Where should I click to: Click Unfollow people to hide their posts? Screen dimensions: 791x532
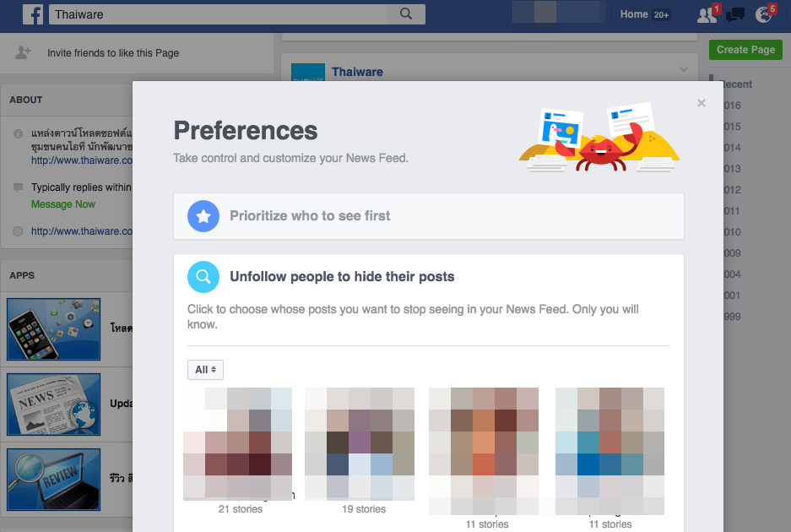[342, 277]
